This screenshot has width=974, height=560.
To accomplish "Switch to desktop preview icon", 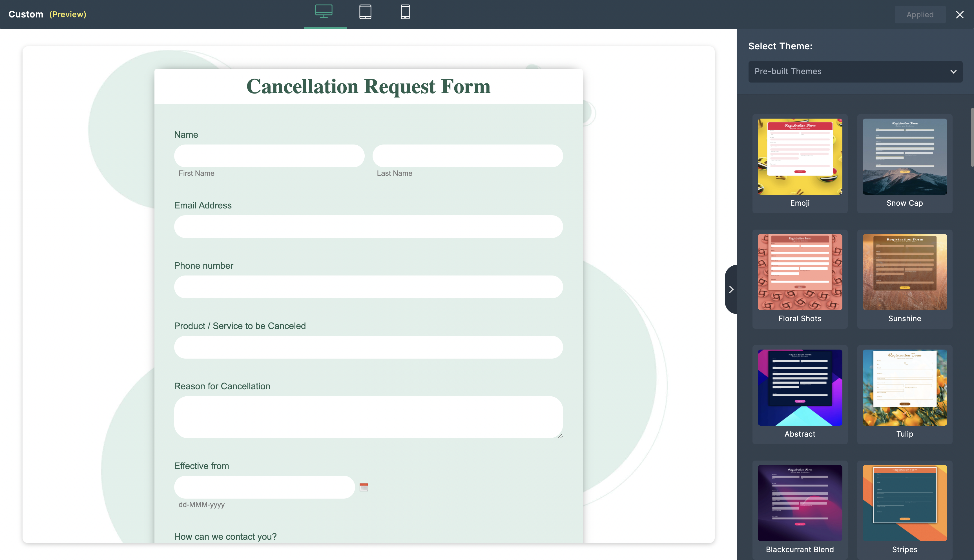I will coord(324,12).
